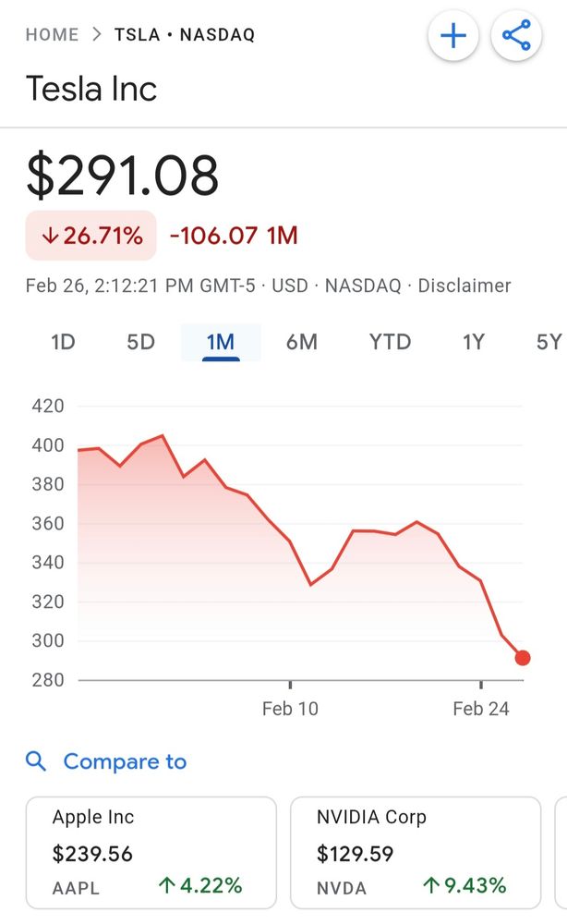Select the 1Y performance view
The height and width of the screenshot is (924, 567).
click(472, 342)
